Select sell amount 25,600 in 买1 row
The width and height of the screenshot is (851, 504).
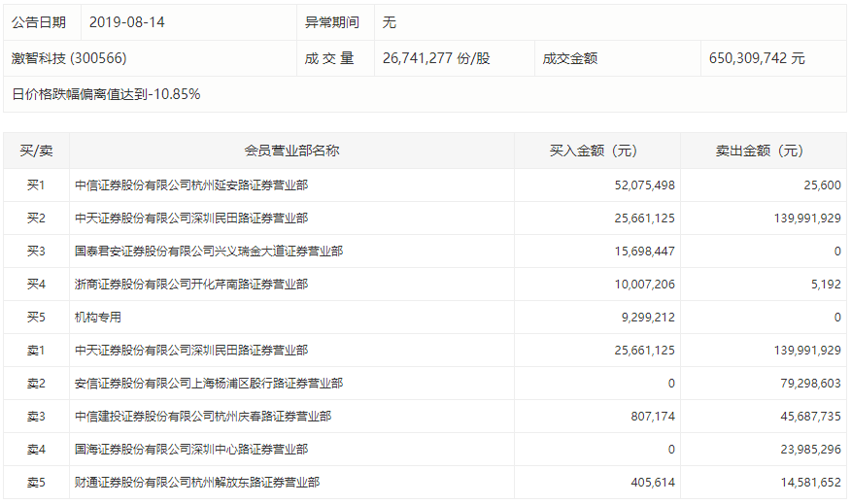tap(822, 185)
